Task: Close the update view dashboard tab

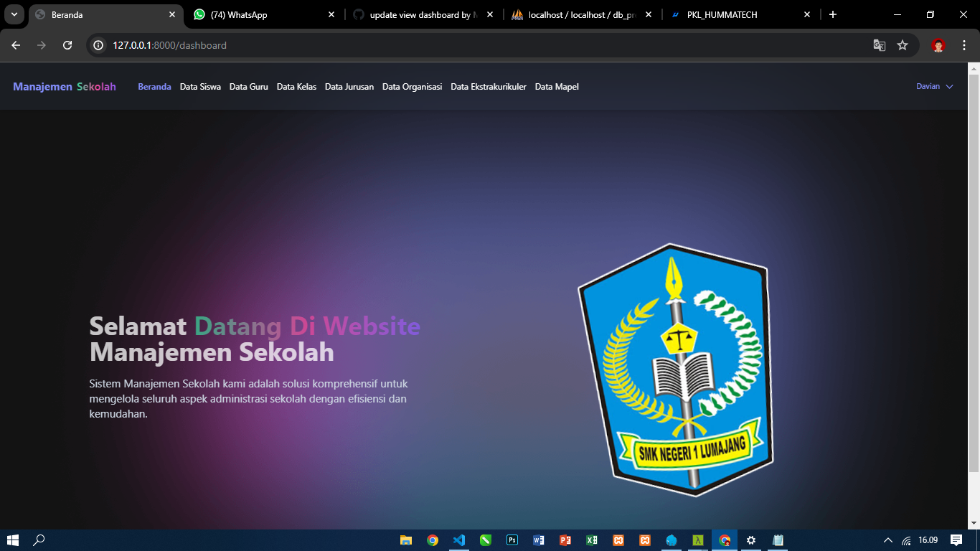Action: point(490,14)
